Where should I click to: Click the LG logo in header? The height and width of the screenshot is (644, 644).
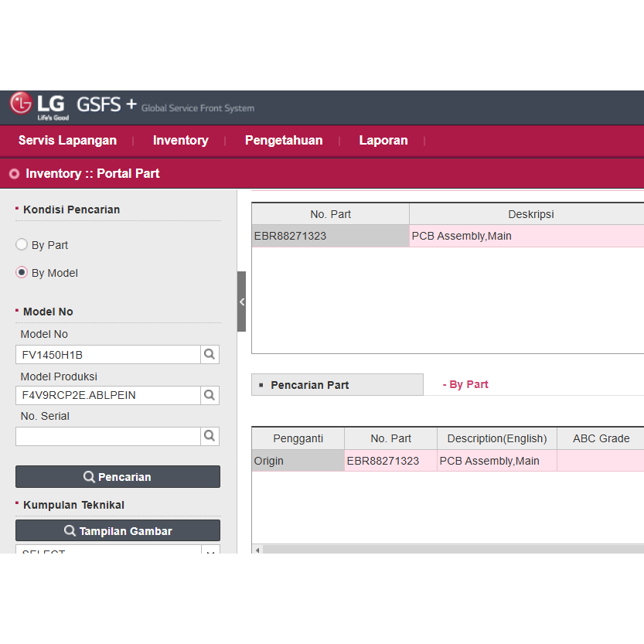(39, 106)
